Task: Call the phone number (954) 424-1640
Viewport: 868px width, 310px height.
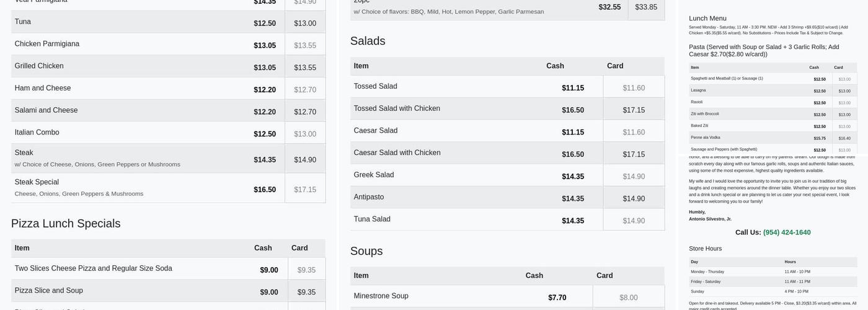Action: pyautogui.click(x=786, y=232)
